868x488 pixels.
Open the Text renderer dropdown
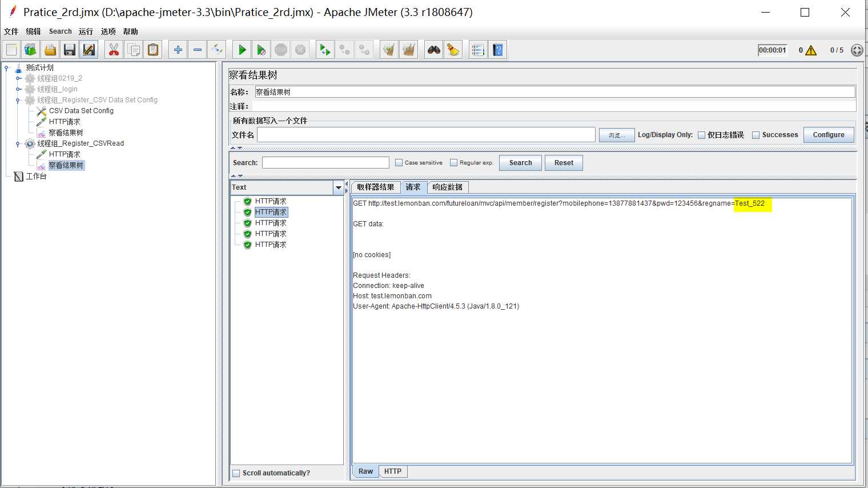tap(338, 187)
